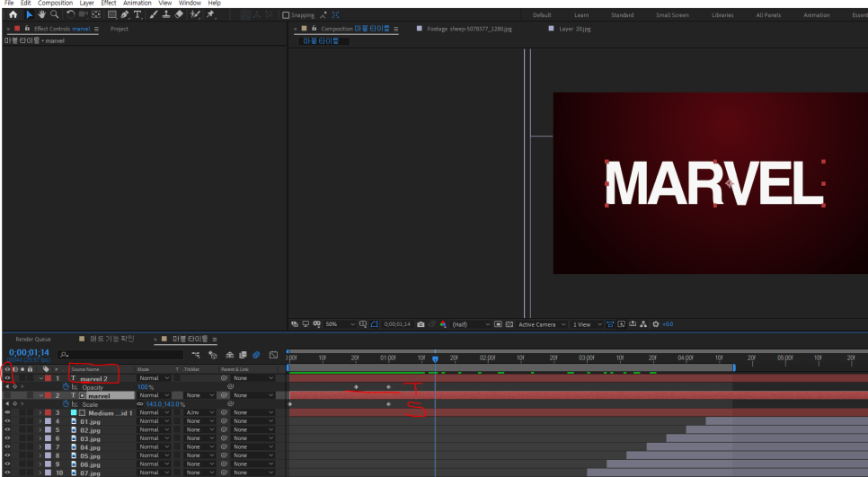
Task: Select the Puppet Pin tool
Action: click(210, 14)
